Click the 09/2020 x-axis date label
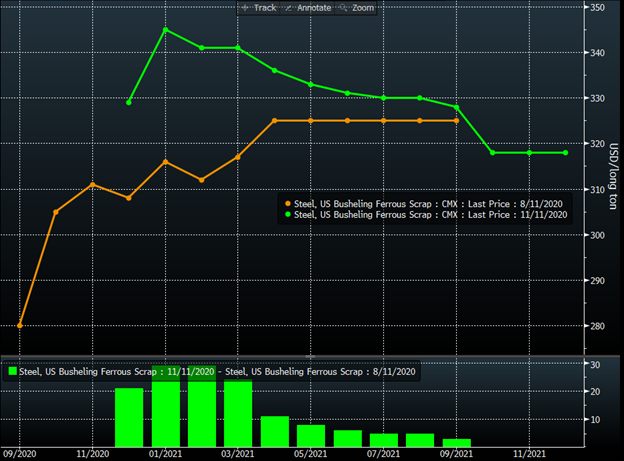The image size is (624, 461). click(x=20, y=453)
